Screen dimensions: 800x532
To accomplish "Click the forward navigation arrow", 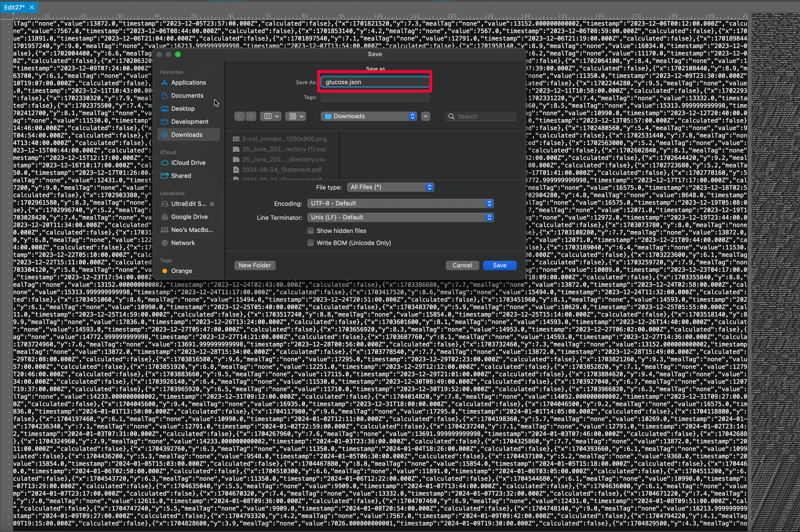I will pyautogui.click(x=251, y=116).
